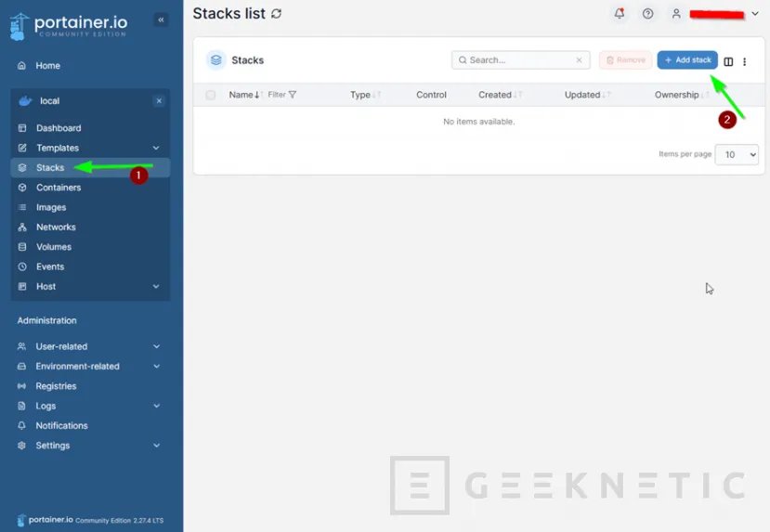Click the Docker whale icon beside local
Image resolution: width=770 pixels, height=532 pixels.
[25, 101]
